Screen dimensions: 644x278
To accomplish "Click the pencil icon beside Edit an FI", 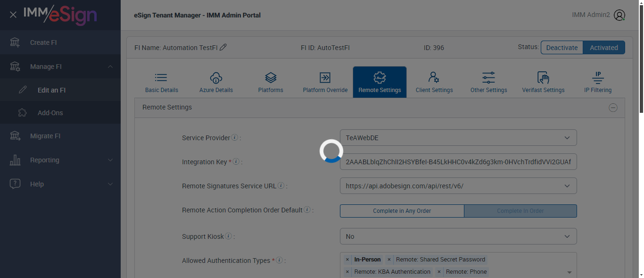I will pos(23,90).
